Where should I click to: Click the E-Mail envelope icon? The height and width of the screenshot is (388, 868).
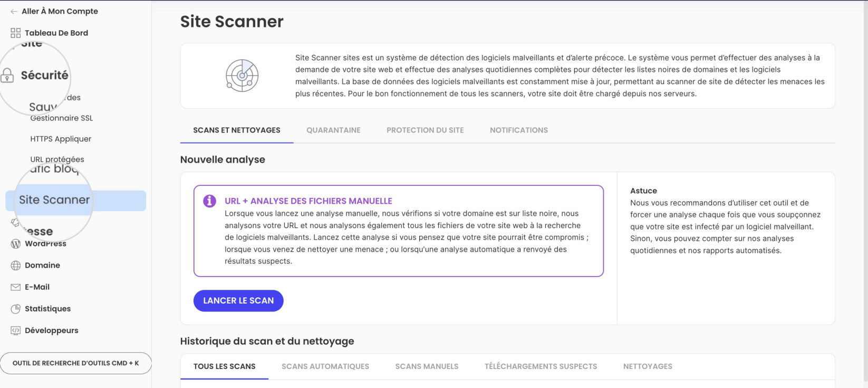tap(15, 287)
